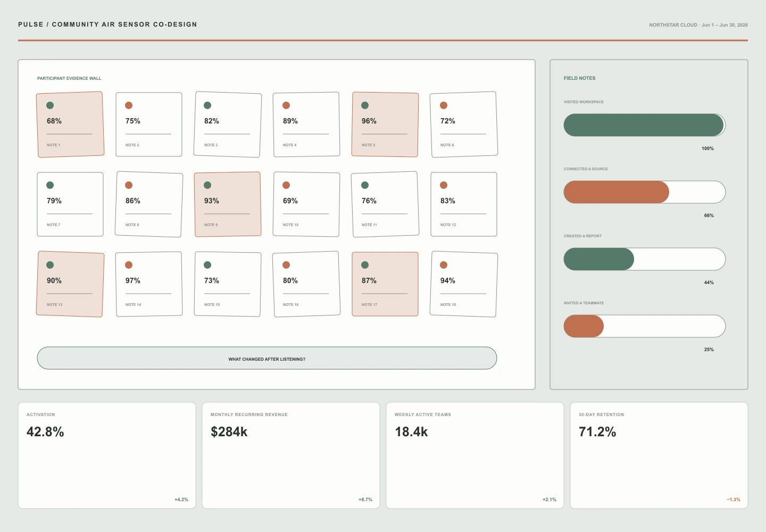Click the green dot on Note 3 card
This screenshot has height=532, width=766.
click(x=207, y=105)
